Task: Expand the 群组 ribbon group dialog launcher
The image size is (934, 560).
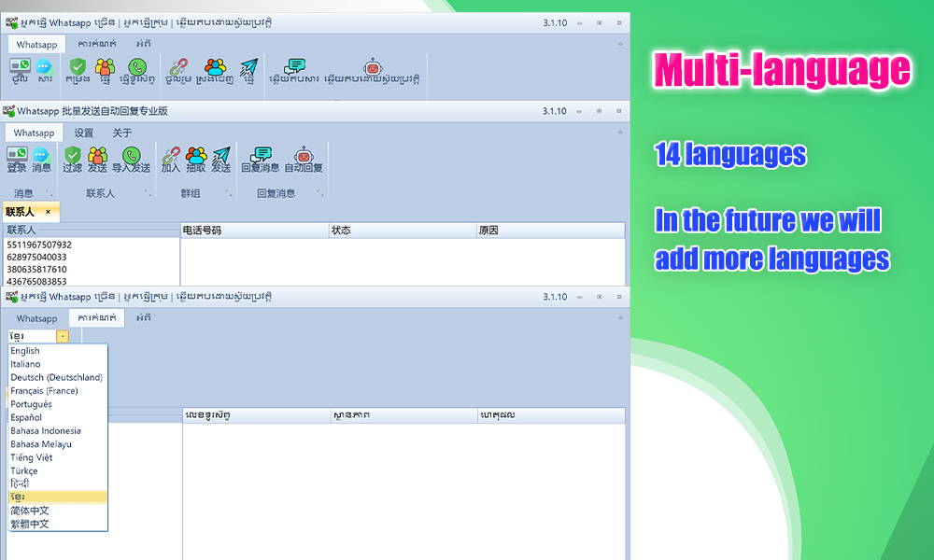Action: click(229, 194)
